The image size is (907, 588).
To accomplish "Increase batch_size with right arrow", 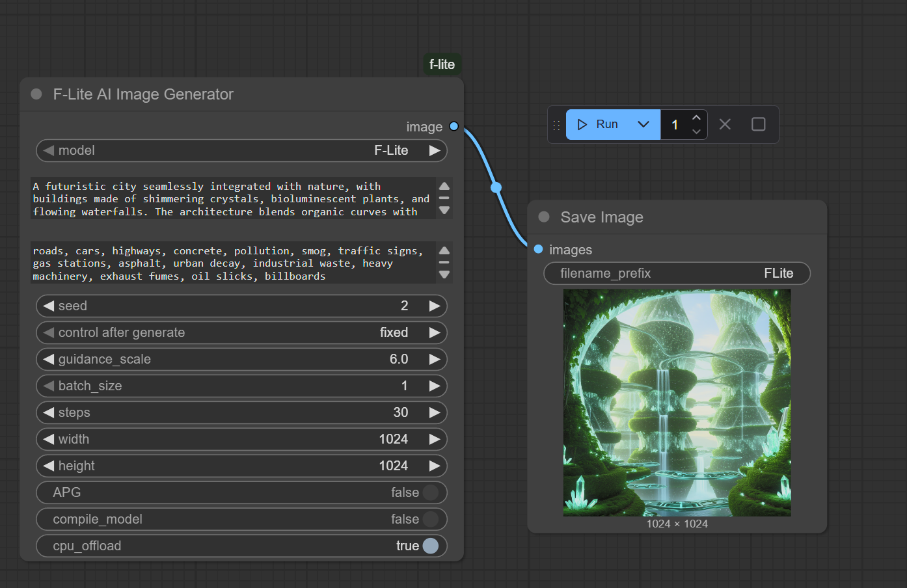I will (x=435, y=386).
